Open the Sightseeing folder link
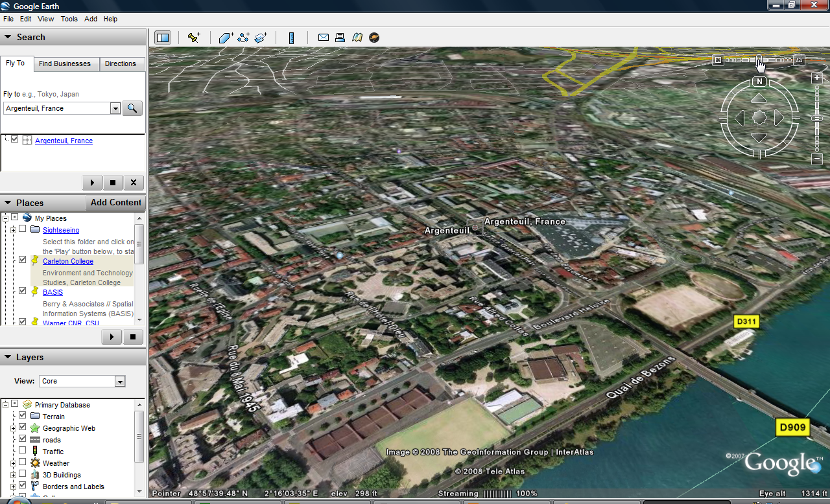Viewport: 830px width, 504px height. point(61,230)
